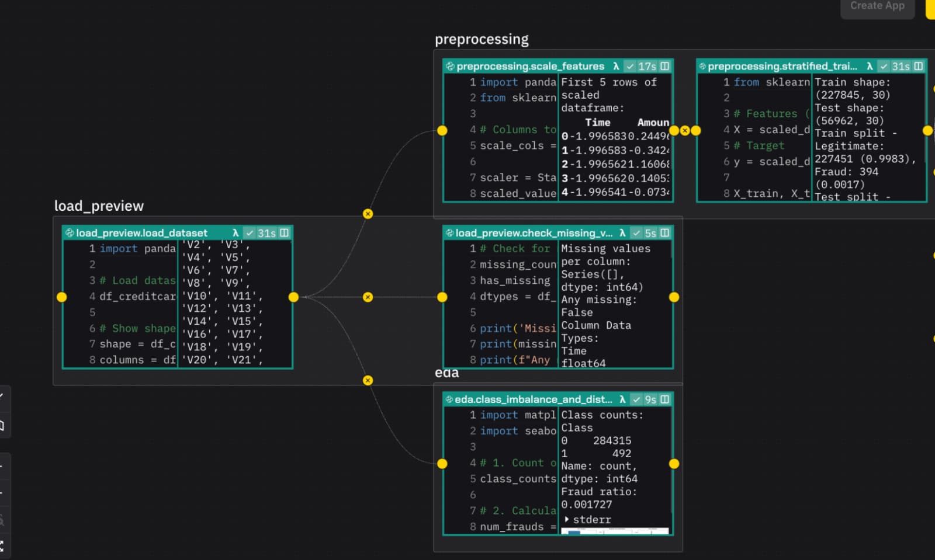Click the lambda icon on stratified_trai node
935x560 pixels.
870,66
